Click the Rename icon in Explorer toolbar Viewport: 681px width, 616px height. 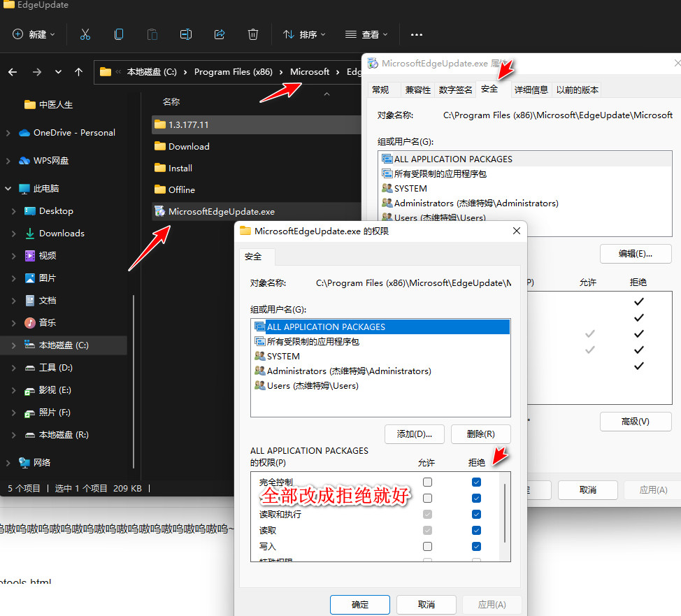[x=186, y=34]
